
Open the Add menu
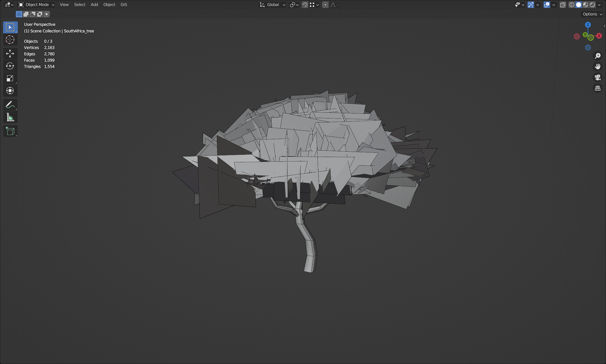[94, 5]
